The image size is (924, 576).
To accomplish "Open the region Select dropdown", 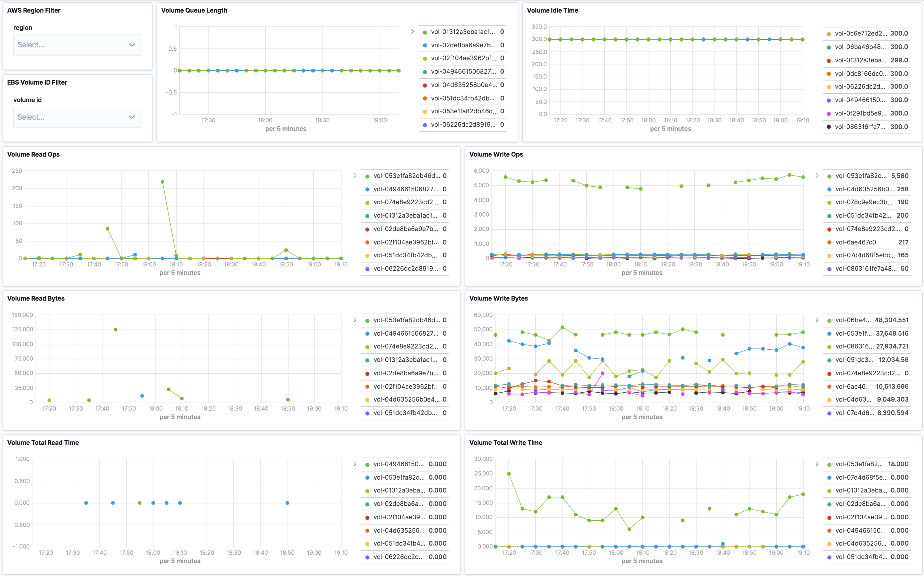I will point(77,45).
